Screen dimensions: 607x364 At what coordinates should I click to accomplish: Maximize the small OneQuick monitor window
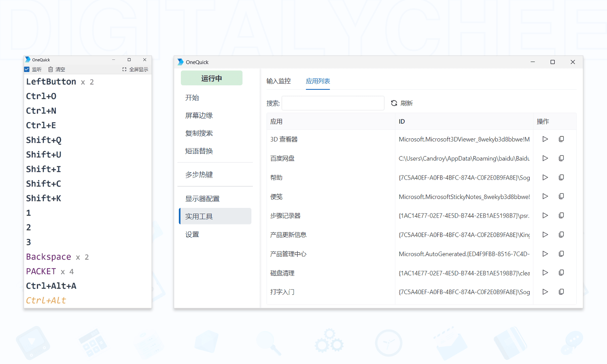coord(129,60)
